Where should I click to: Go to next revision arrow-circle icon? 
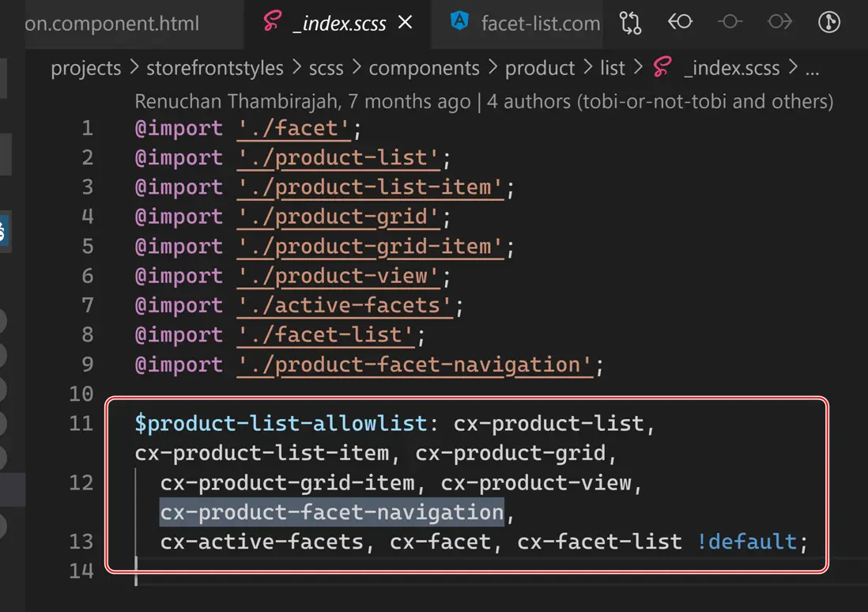click(x=779, y=22)
